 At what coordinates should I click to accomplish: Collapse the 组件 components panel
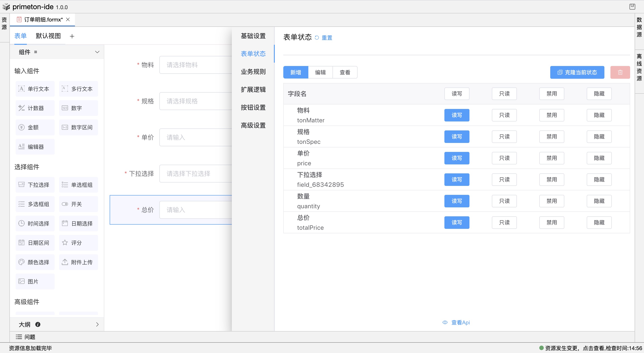[97, 52]
